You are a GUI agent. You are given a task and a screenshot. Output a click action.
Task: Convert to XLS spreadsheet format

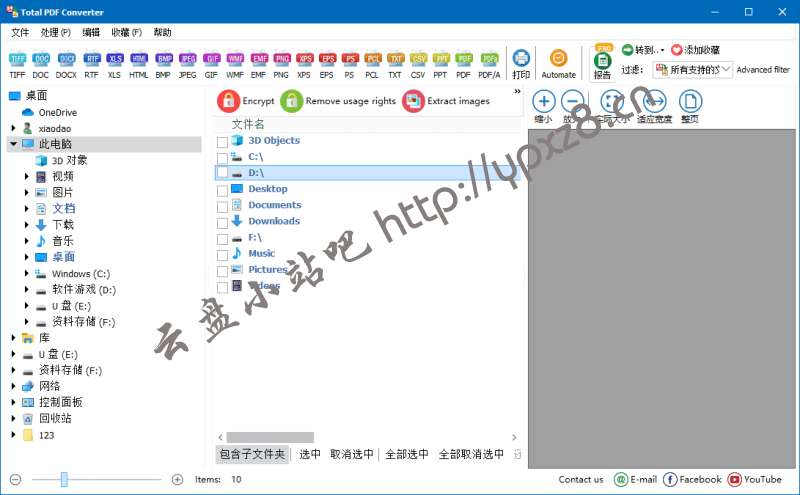point(114,65)
